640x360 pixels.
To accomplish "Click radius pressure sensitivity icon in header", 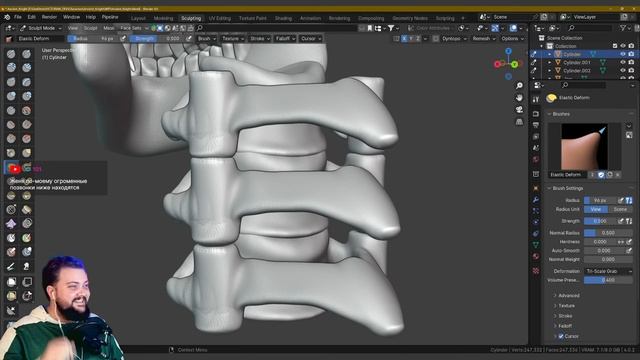I will [x=123, y=38].
